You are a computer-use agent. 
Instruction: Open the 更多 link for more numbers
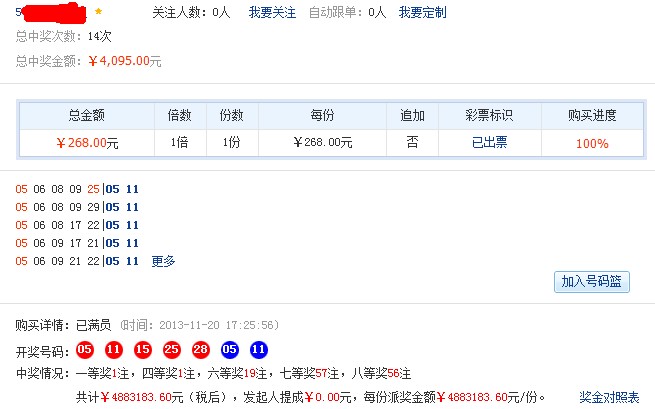[x=163, y=261]
